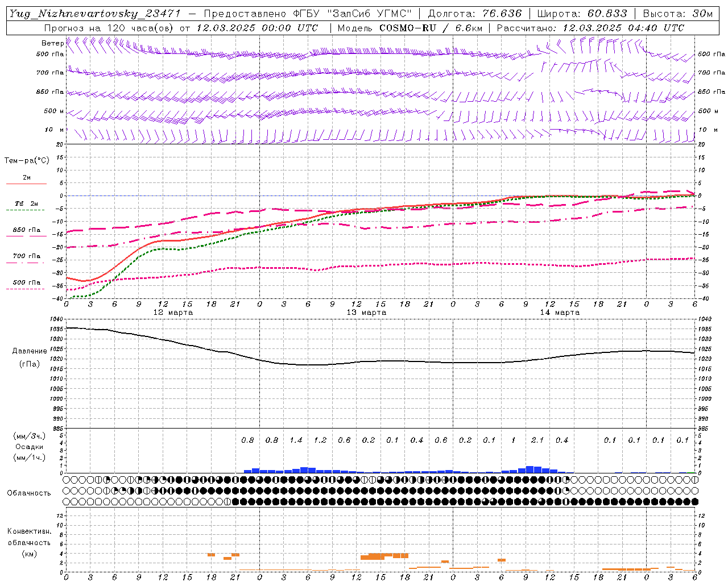Click the 700 гПа temperature legend entry
The image size is (728, 582).
click(x=26, y=258)
